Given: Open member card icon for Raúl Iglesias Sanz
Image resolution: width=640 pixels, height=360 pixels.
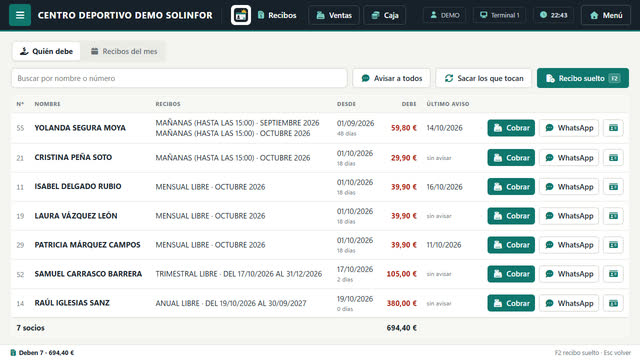Looking at the screenshot, I should pyautogui.click(x=613, y=303).
